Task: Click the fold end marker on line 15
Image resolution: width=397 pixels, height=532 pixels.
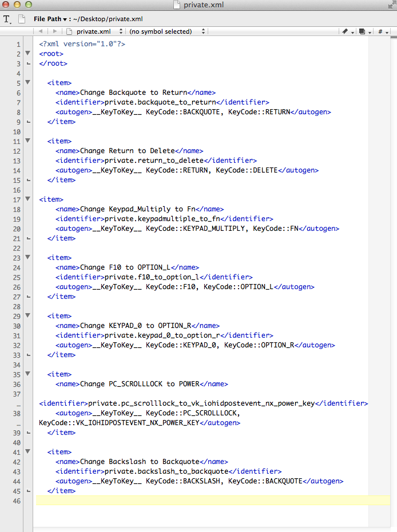Action: (x=29, y=180)
